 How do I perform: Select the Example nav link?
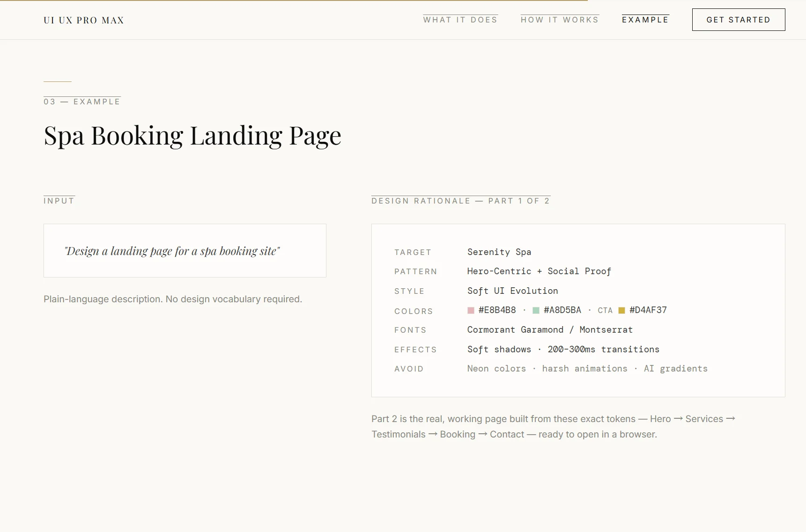coord(645,20)
